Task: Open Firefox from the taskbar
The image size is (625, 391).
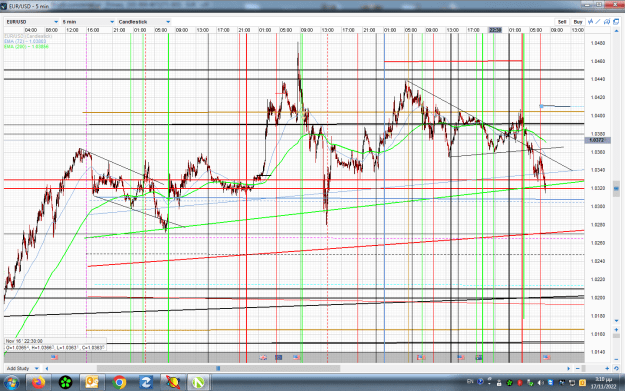Action: pyautogui.click(x=39, y=383)
